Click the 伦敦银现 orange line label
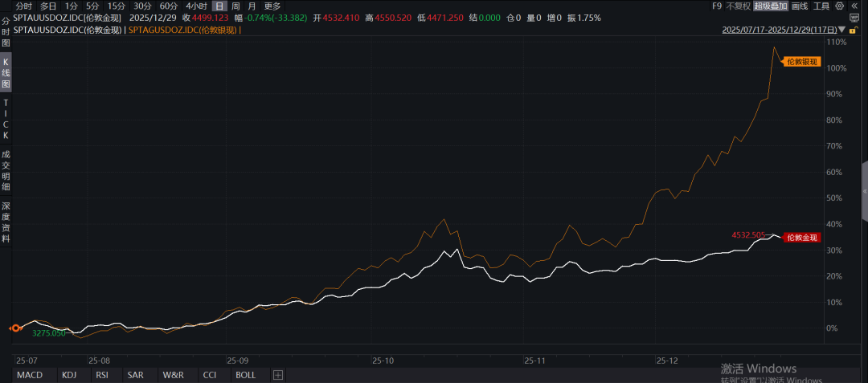Screen dimensions: 868x383 (800, 61)
